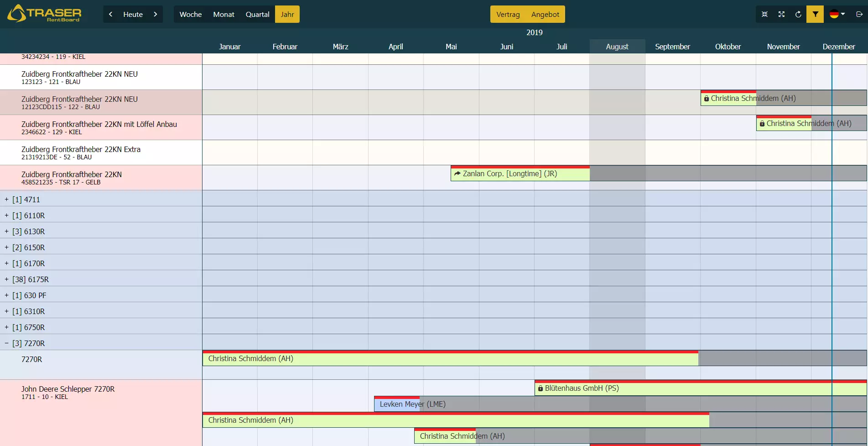Click the TRASER RentBoard logo
Viewport: 868px width, 446px height.
tap(45, 14)
